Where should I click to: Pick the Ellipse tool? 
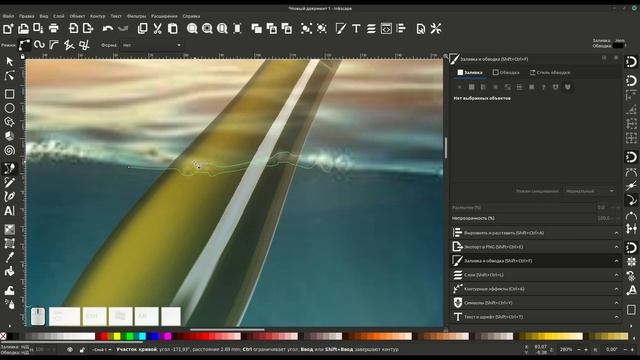(x=9, y=108)
